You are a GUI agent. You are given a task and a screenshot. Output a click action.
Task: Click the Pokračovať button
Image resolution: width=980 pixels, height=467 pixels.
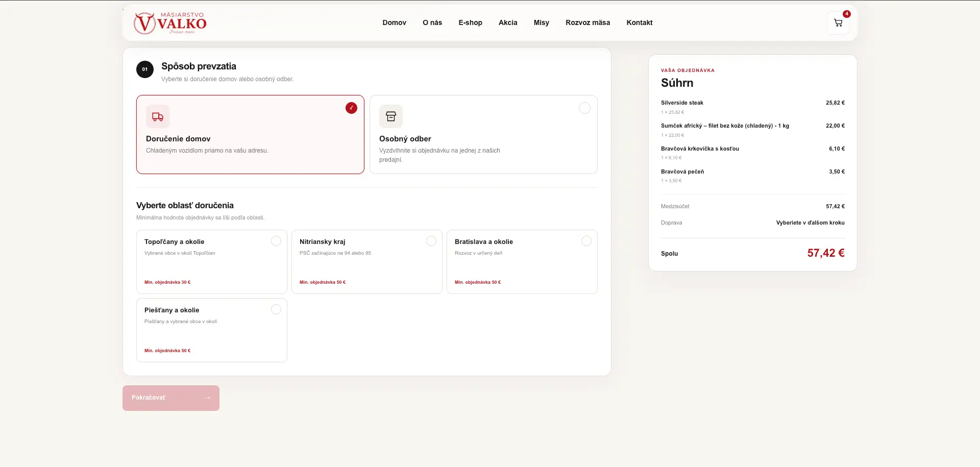[x=171, y=398]
